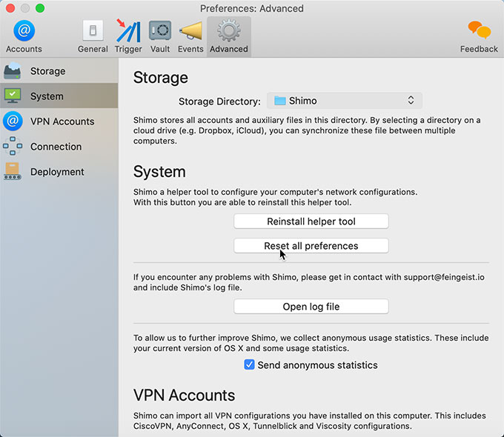The height and width of the screenshot is (437, 504).
Task: Select System in the sidebar
Action: [x=47, y=96]
